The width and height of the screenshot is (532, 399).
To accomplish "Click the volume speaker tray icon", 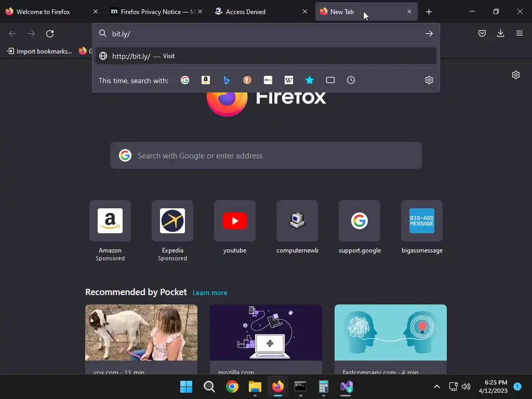I will [x=466, y=387].
